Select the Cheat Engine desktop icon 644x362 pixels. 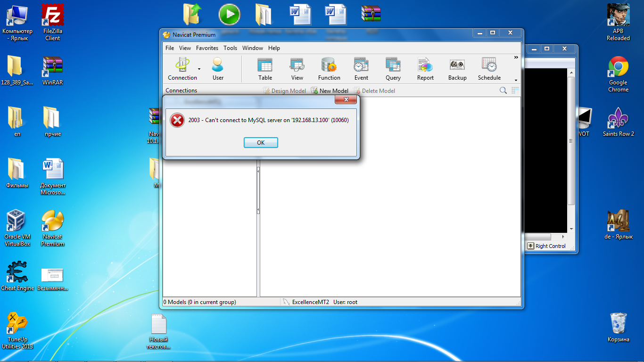pyautogui.click(x=17, y=276)
